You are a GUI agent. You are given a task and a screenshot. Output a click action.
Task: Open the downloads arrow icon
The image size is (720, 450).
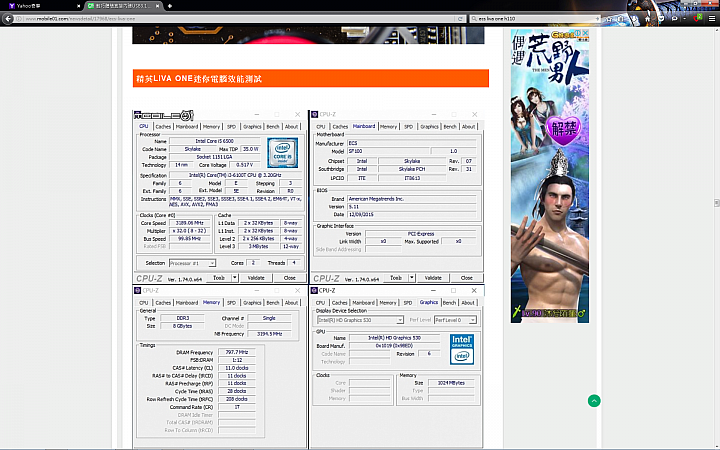click(x=634, y=19)
